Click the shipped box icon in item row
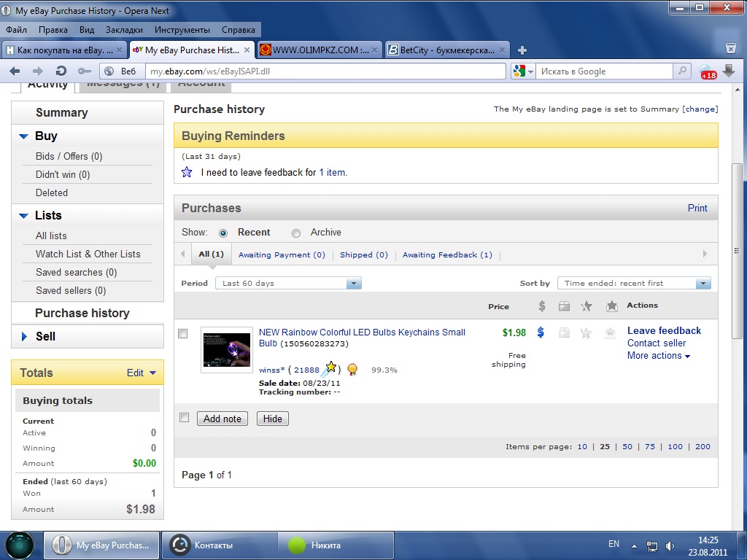747x560 pixels. [x=564, y=332]
